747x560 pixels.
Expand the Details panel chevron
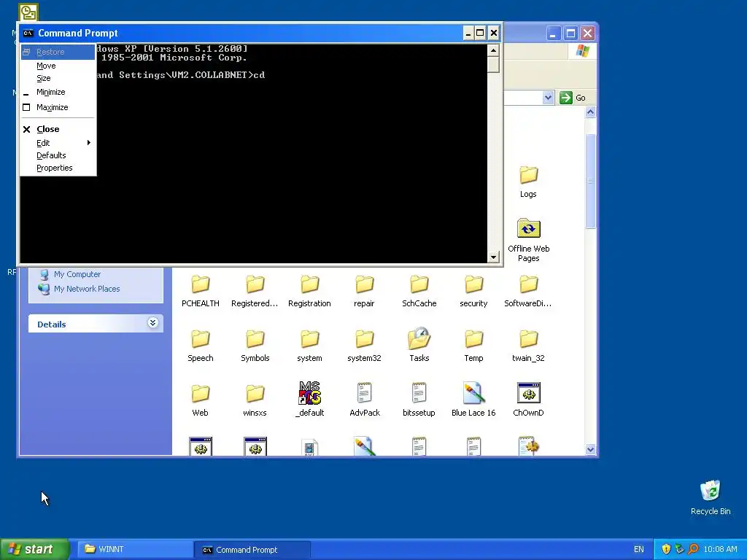click(x=152, y=323)
